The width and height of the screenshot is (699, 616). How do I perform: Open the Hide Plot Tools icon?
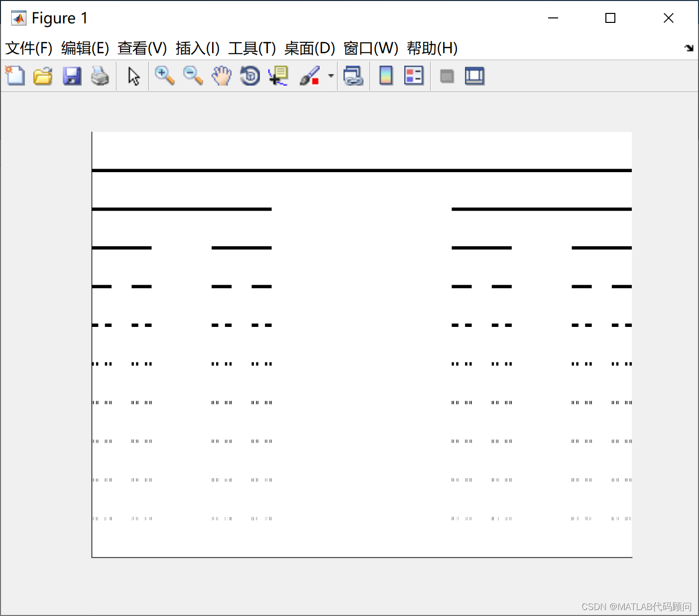[x=447, y=76]
